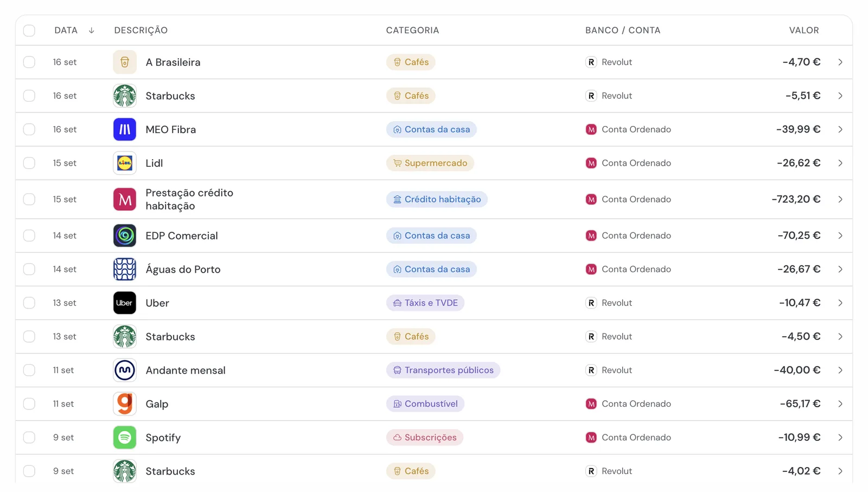Click the BANCO / CONTA column header
Screen dimensions: 868x492
coord(623,30)
